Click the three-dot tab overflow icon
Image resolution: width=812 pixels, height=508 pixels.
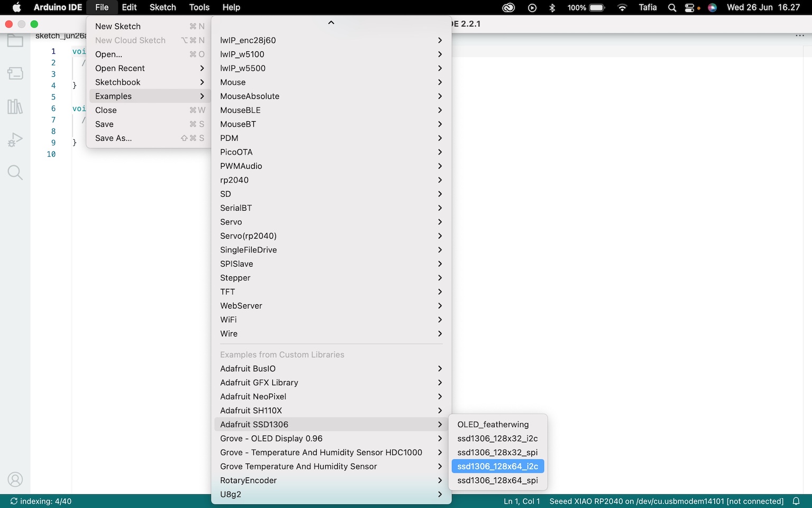coord(800,35)
